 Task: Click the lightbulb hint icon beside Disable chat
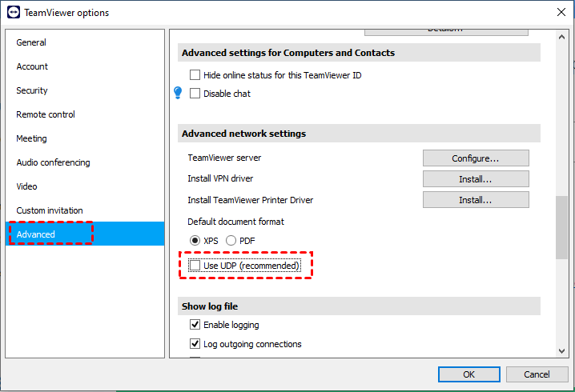pyautogui.click(x=179, y=94)
